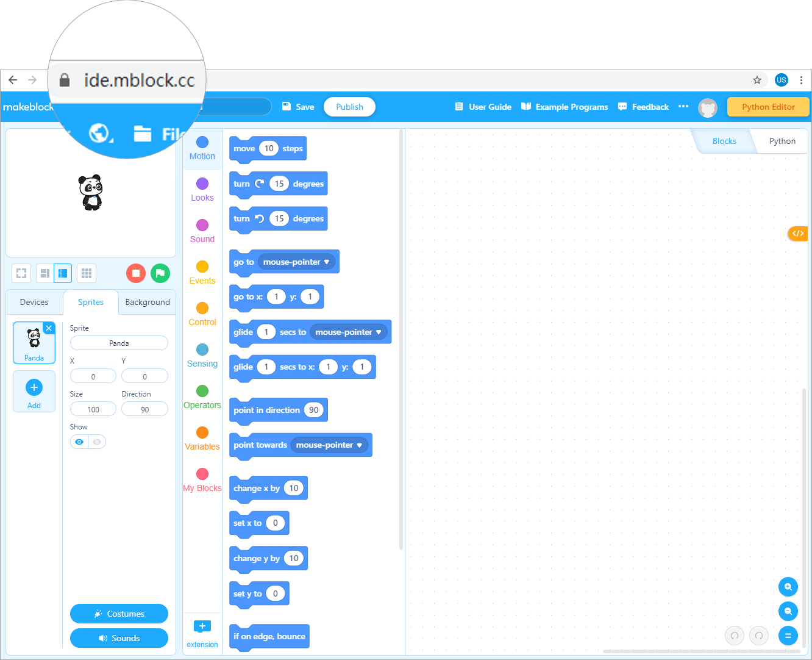Click the fullscreen stage icon
812x660 pixels.
(21, 273)
